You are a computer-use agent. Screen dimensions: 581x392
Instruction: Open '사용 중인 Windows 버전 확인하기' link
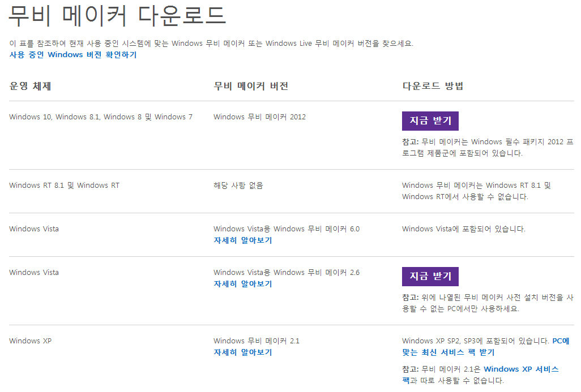coord(73,55)
